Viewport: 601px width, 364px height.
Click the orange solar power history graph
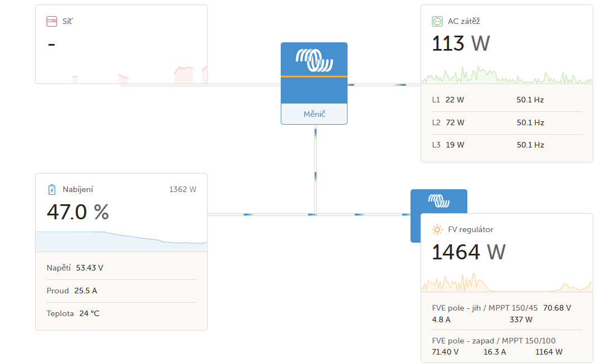click(507, 282)
